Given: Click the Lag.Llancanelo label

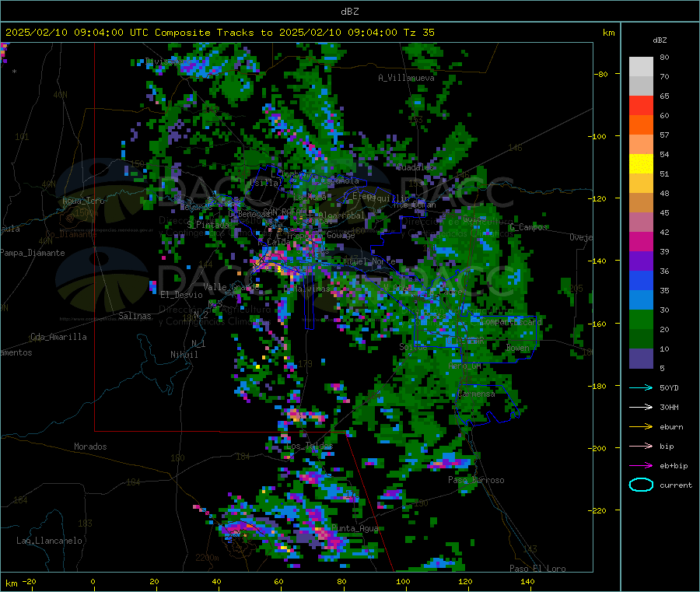Looking at the screenshot, I should coord(49,541).
